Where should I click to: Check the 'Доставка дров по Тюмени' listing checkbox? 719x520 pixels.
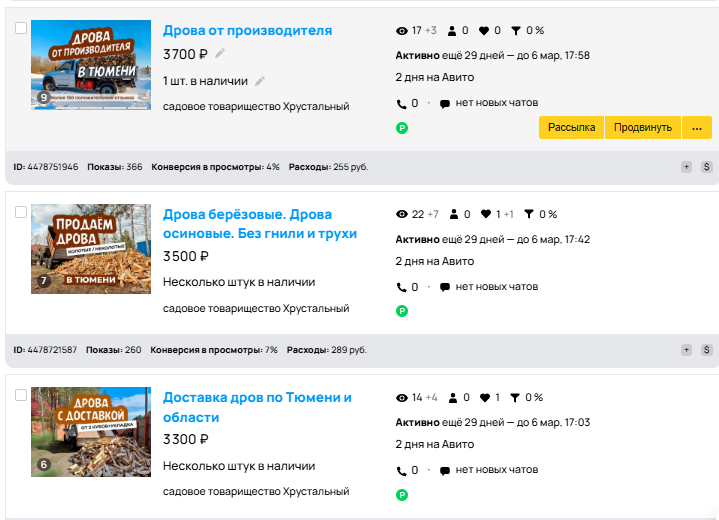21,395
